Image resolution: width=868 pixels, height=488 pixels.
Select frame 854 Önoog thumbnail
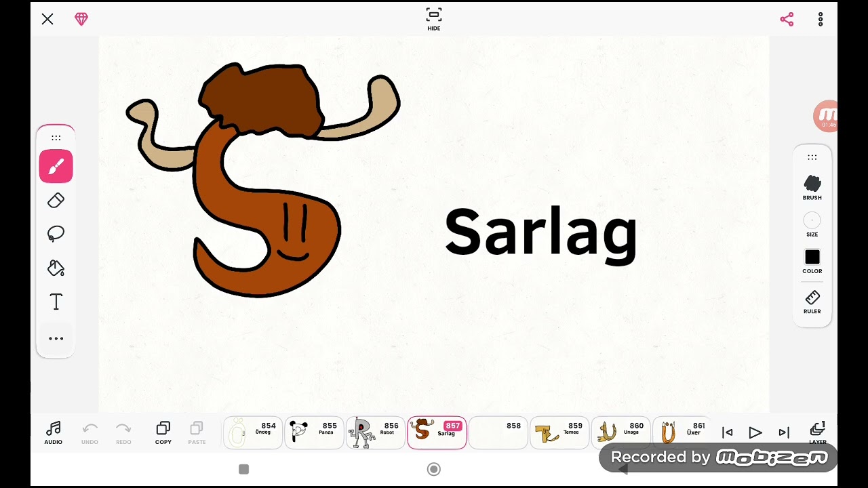click(x=253, y=432)
